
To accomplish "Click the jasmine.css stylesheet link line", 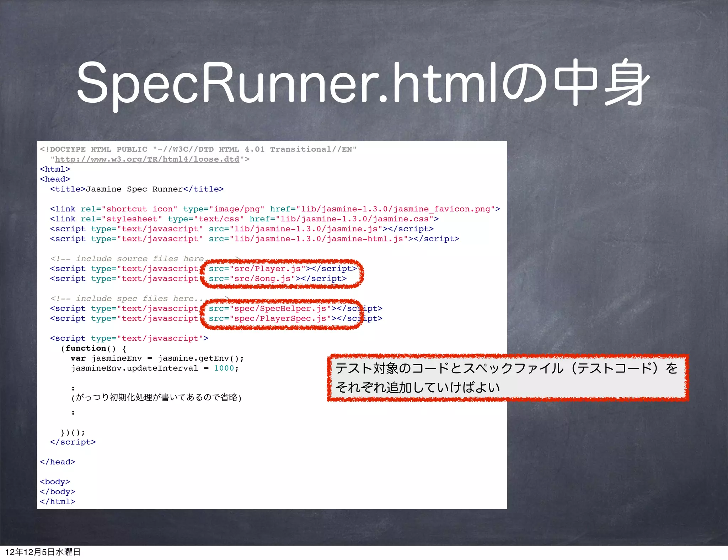I will 245,219.
